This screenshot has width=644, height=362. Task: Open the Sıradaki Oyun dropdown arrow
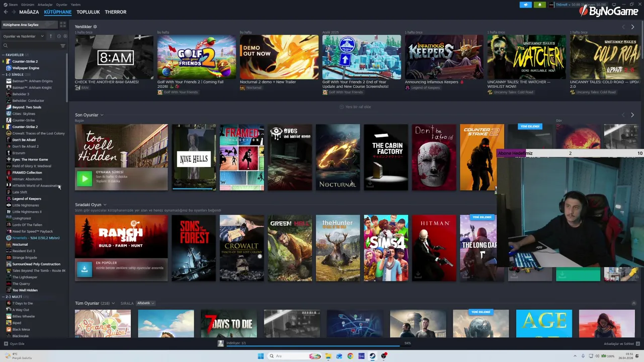click(105, 205)
